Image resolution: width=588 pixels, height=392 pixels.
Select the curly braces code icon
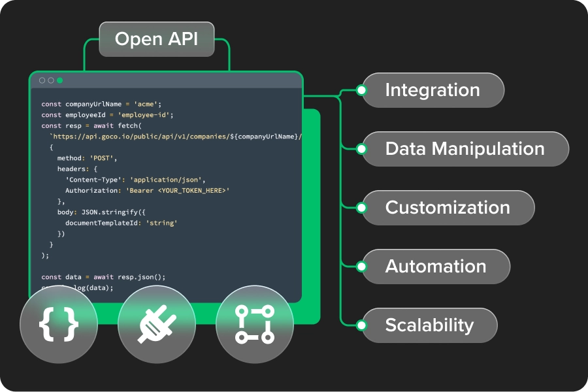(59, 325)
